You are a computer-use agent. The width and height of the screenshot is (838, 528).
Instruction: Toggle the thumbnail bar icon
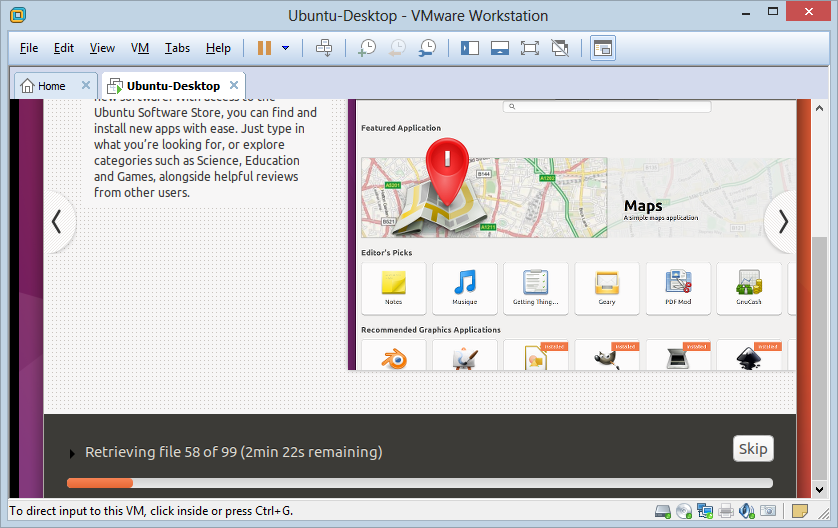point(500,48)
